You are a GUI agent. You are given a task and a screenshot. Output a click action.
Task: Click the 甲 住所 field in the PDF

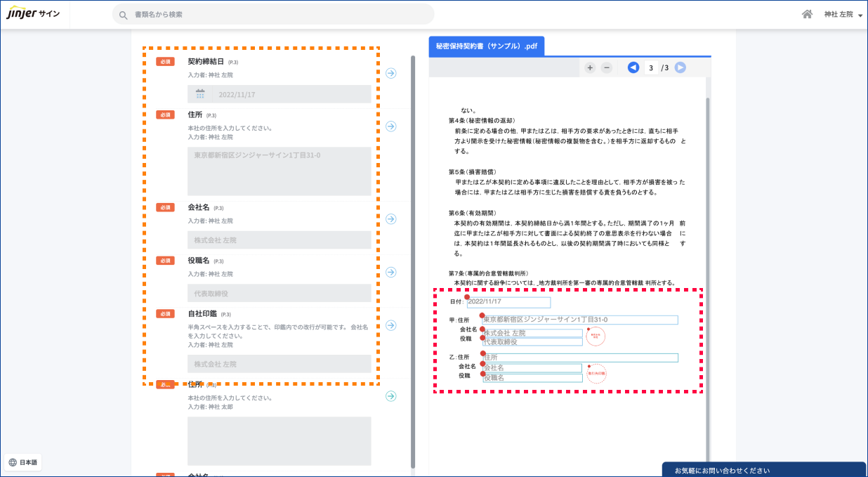[579, 320]
